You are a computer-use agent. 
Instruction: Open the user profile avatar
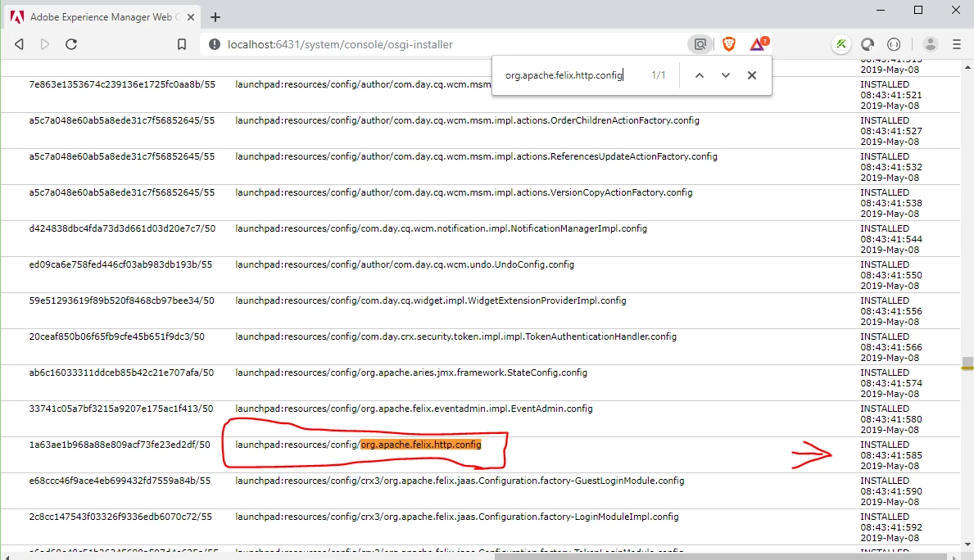point(931,44)
